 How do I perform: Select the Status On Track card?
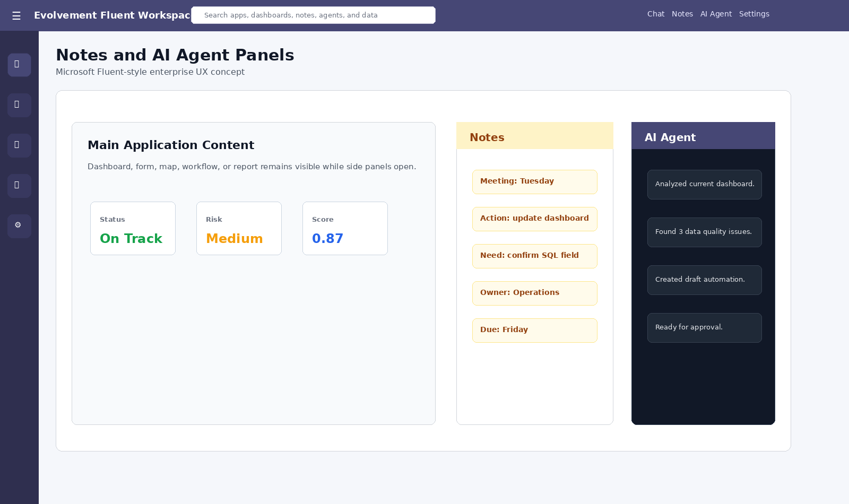coord(133,228)
